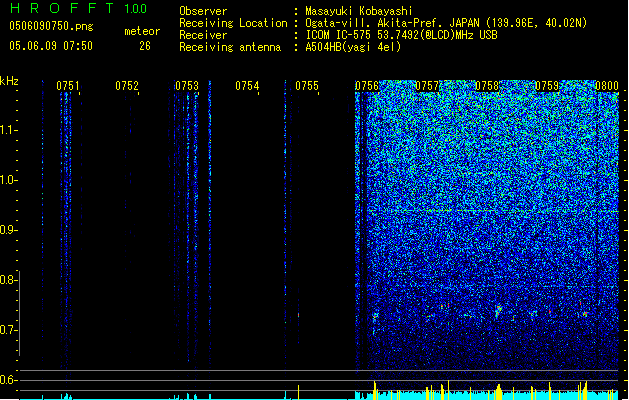Click time marker 0800
The height and width of the screenshot is (400, 629).
click(x=607, y=86)
